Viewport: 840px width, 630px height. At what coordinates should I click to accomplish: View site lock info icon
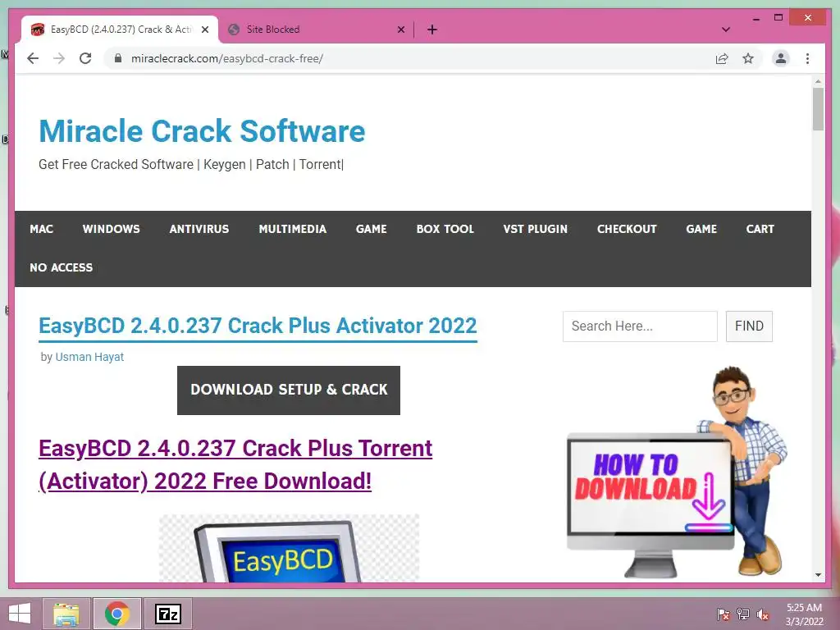(x=118, y=58)
